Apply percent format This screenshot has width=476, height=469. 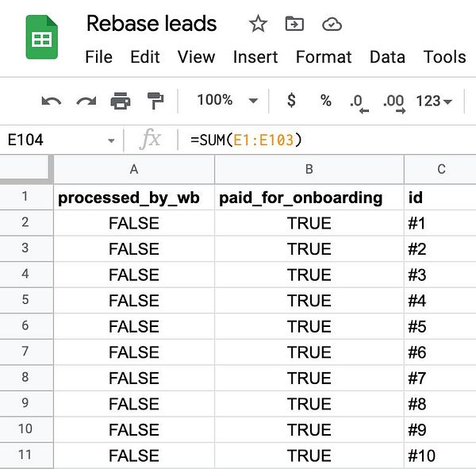tap(325, 101)
